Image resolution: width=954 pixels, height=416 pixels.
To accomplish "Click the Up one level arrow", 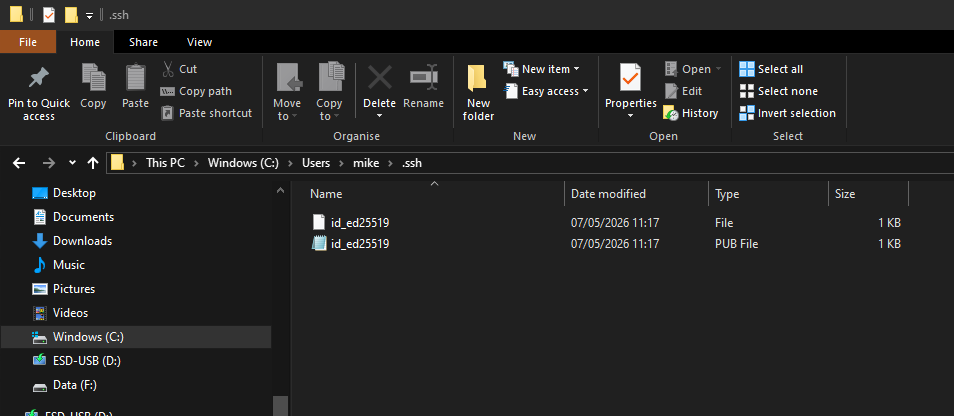I will [x=92, y=163].
